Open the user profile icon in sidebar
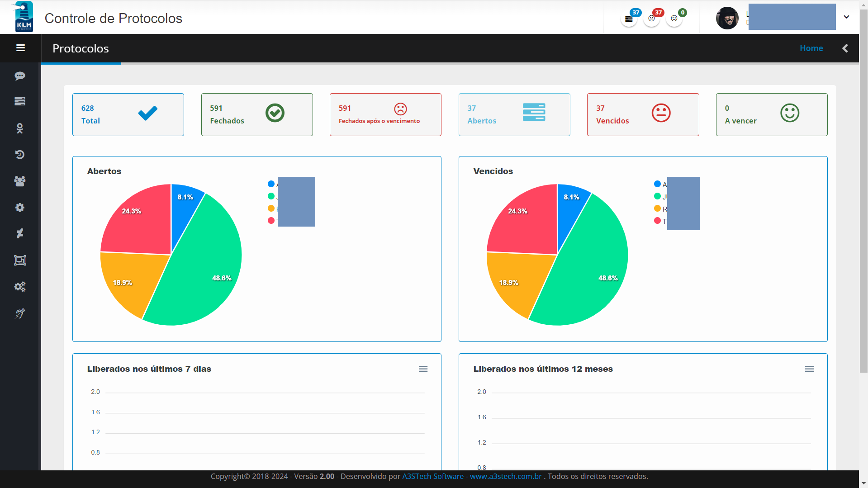The image size is (868, 488). coord(20,128)
